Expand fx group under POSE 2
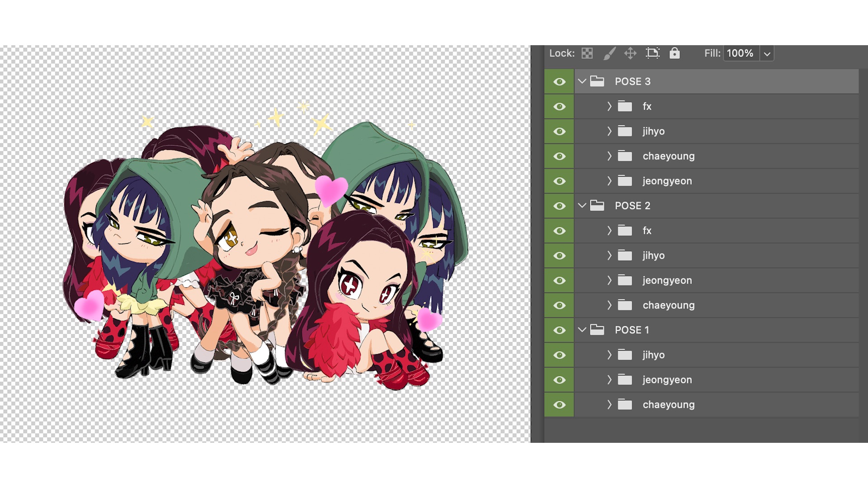This screenshot has width=868, height=488. 609,230
